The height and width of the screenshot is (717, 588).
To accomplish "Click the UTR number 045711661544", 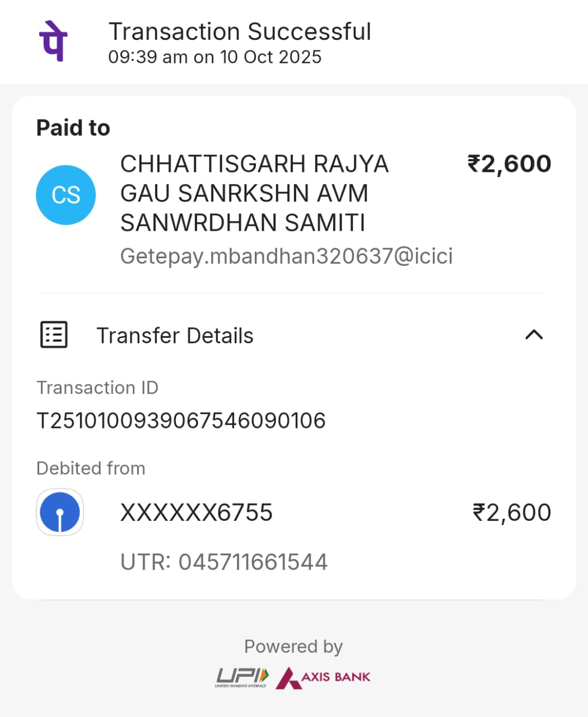I will click(x=253, y=562).
